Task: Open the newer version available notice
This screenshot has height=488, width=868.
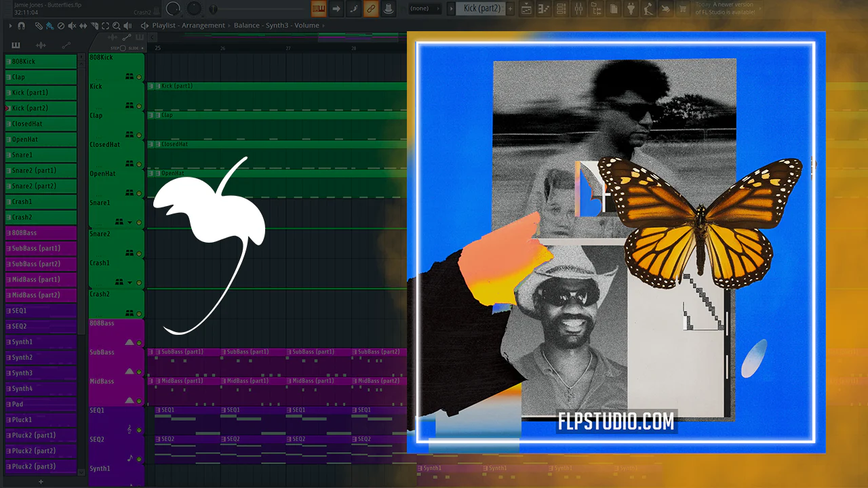Action: [724, 8]
